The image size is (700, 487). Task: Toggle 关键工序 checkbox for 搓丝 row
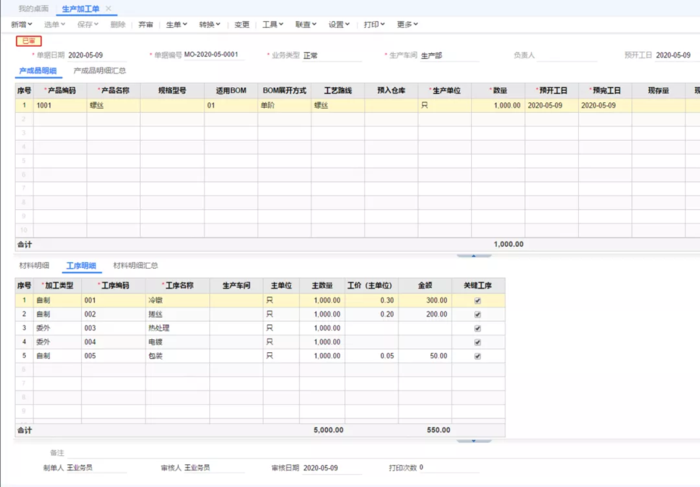point(478,314)
